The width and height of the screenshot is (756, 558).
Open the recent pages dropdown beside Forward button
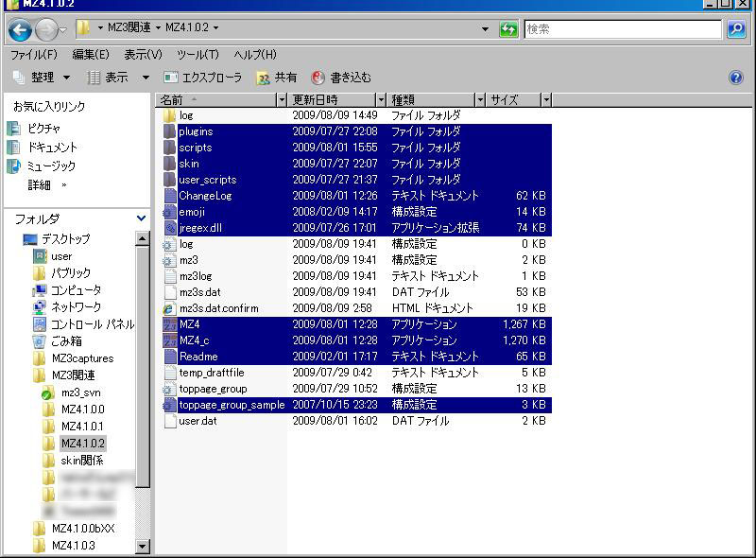pyautogui.click(x=62, y=30)
